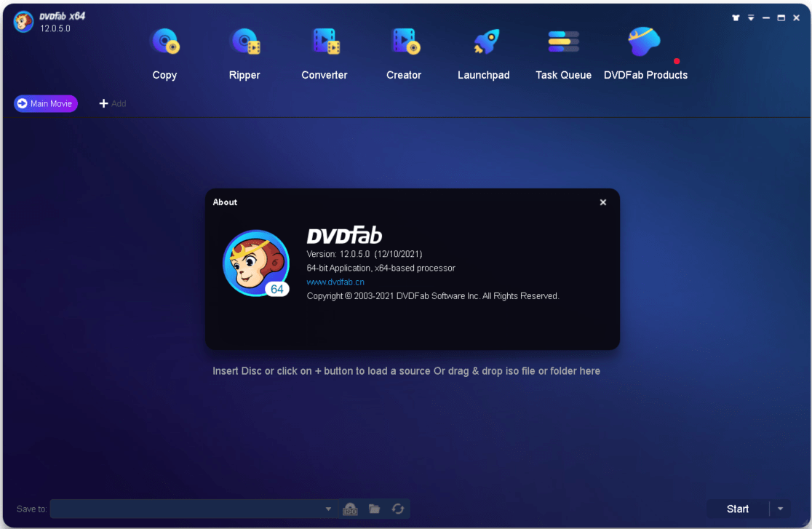The image size is (812, 529).
Task: Expand the Start button dropdown arrow
Action: (x=780, y=509)
